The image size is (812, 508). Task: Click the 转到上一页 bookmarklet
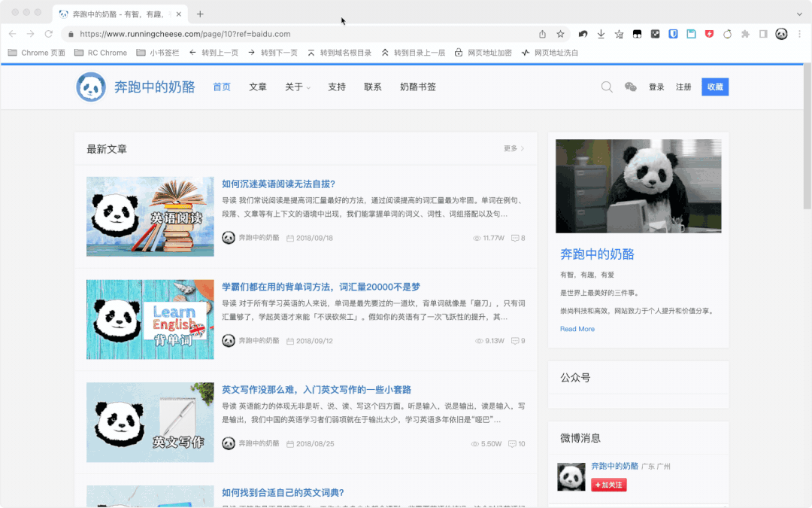click(214, 53)
